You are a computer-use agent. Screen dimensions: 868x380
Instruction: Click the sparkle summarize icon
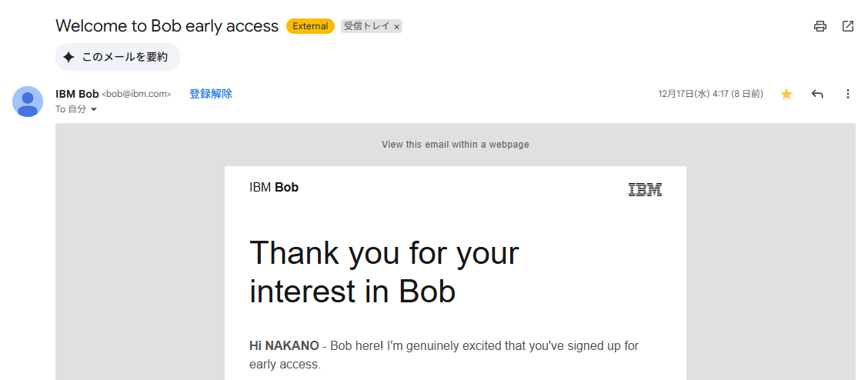tap(68, 57)
